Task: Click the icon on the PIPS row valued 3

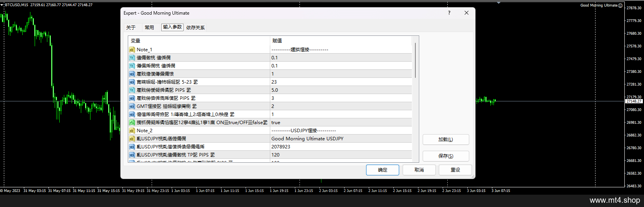Action: 132,98
